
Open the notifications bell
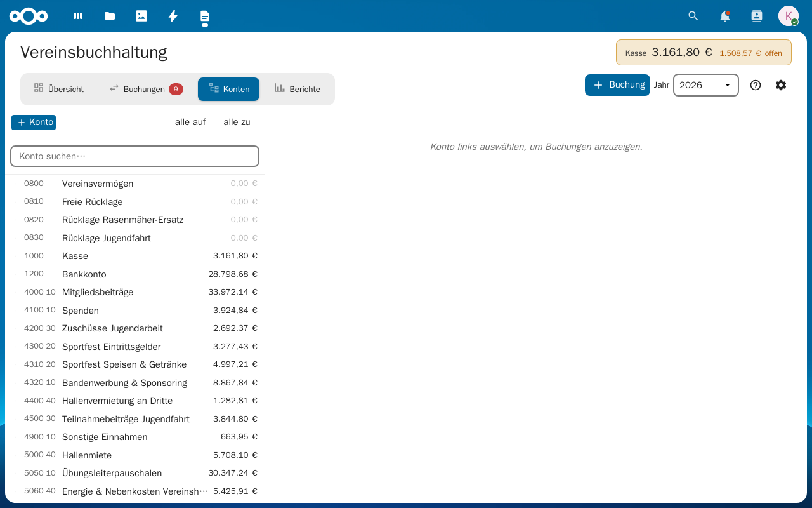725,16
